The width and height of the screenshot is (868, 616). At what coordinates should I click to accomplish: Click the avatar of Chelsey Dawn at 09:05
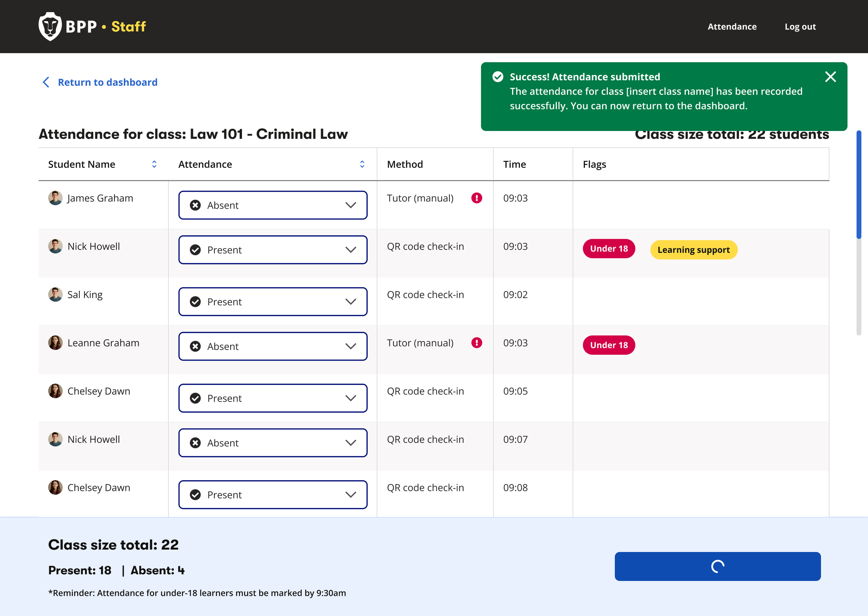(55, 391)
